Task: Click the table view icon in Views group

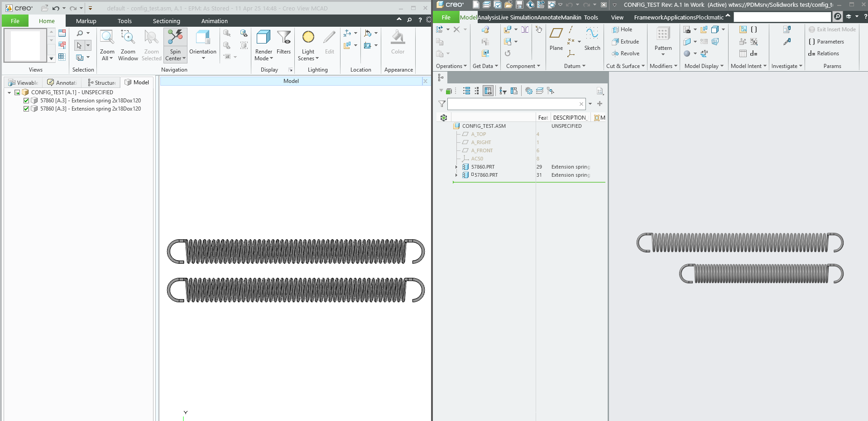Action: (62, 57)
